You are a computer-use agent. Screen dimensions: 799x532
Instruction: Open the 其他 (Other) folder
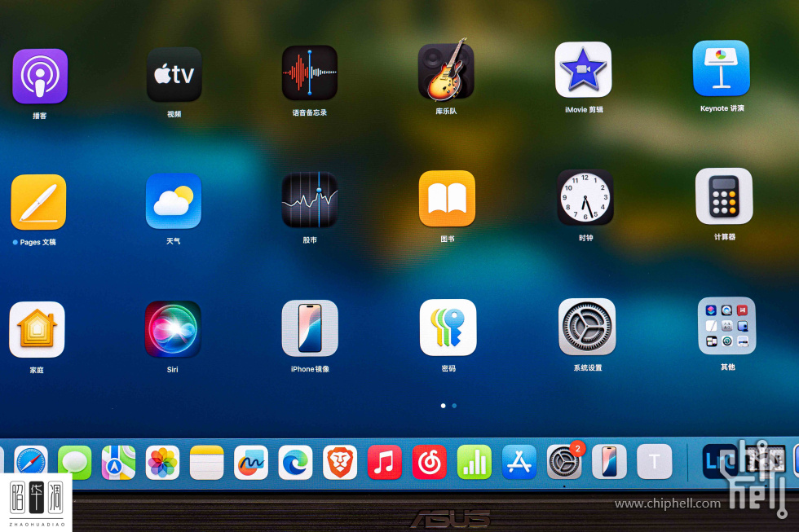coord(726,326)
